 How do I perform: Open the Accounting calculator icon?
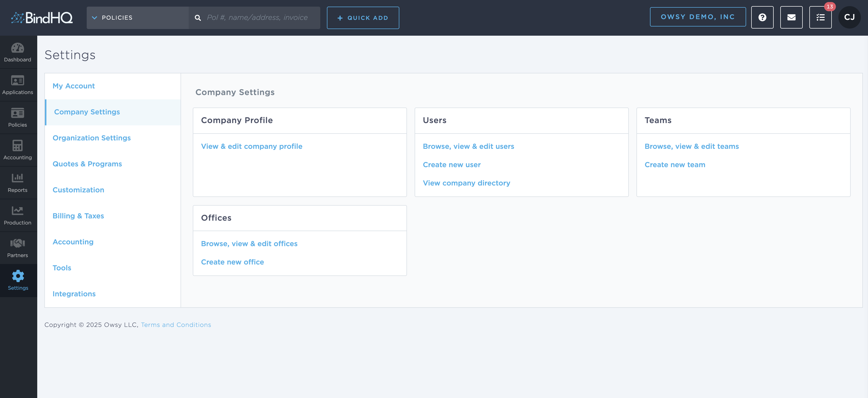18,146
